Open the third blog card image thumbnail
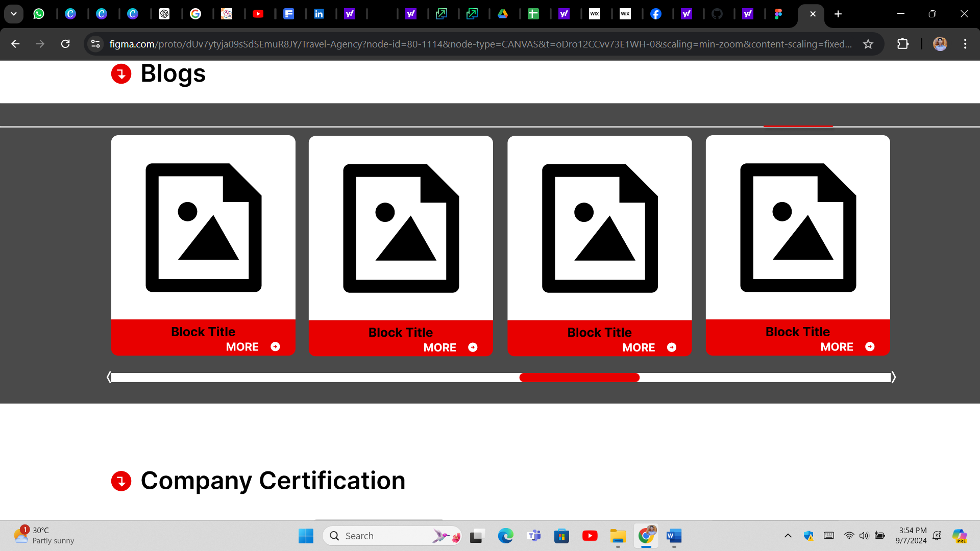980x551 pixels. pyautogui.click(x=600, y=228)
